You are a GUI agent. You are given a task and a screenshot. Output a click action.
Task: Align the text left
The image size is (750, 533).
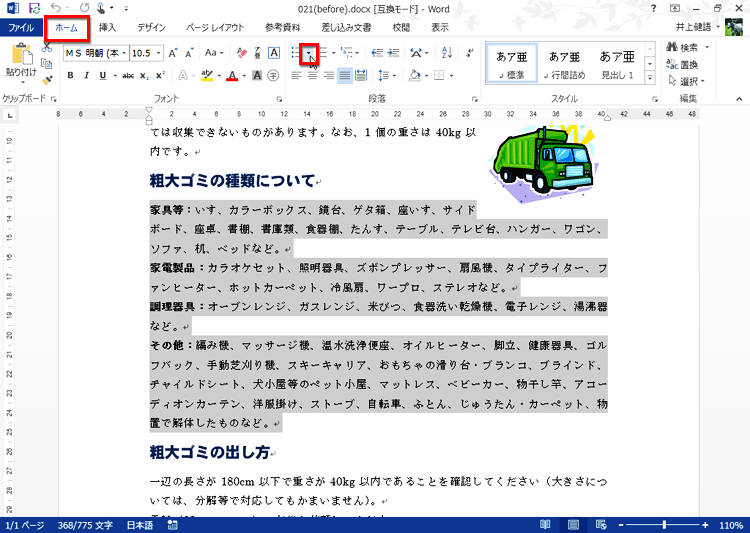click(296, 76)
